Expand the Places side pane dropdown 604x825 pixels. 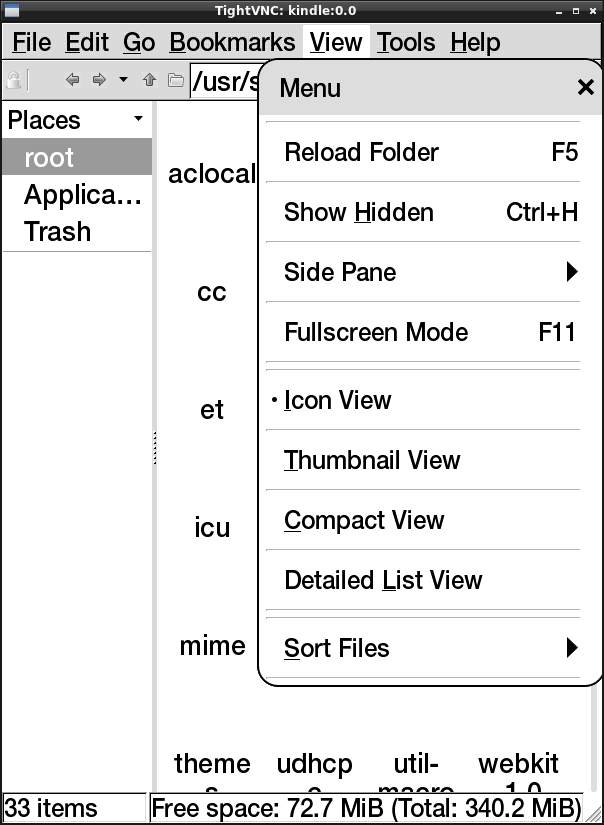click(x=138, y=119)
